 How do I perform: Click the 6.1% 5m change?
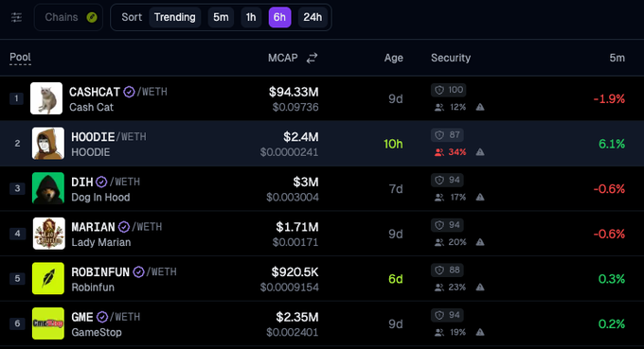(612, 144)
